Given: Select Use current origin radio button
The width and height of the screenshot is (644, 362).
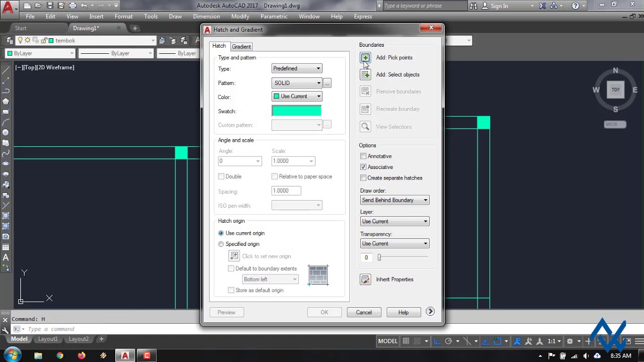Looking at the screenshot, I should pyautogui.click(x=221, y=233).
